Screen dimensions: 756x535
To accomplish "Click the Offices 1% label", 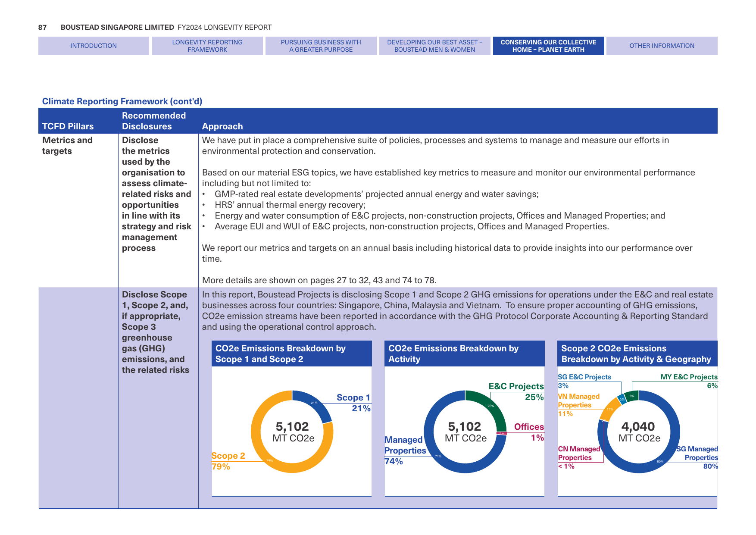I will tap(529, 432).
